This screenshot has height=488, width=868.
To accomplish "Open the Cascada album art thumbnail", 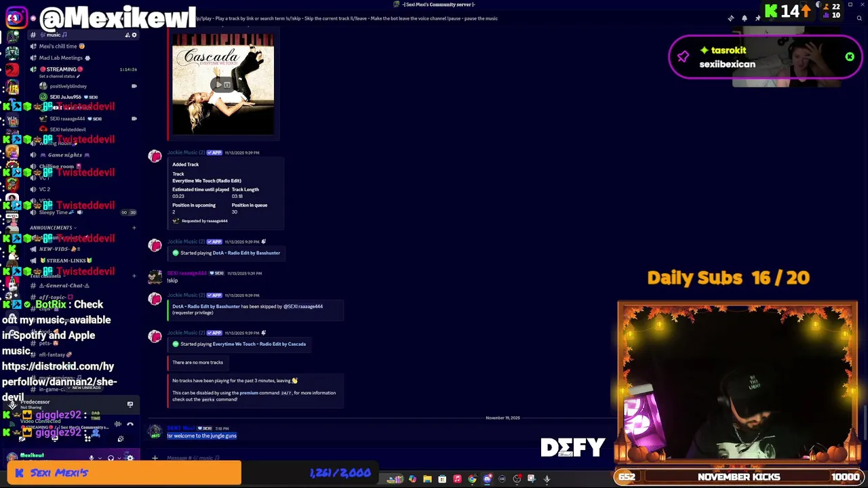I will [223, 84].
